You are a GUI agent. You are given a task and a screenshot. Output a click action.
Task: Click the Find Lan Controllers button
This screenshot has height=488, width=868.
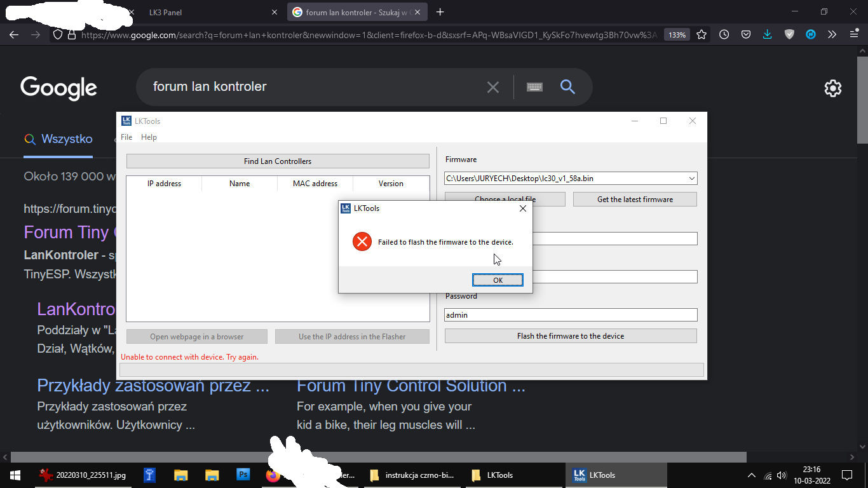[278, 161]
